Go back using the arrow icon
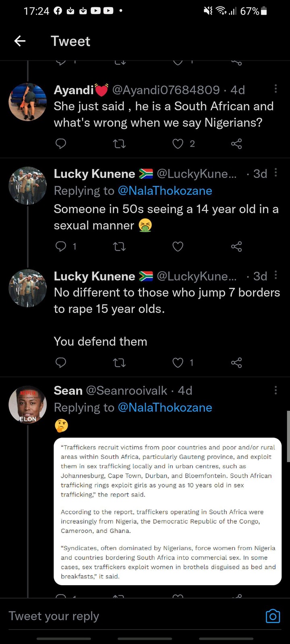The height and width of the screenshot is (644, 290). click(x=20, y=41)
